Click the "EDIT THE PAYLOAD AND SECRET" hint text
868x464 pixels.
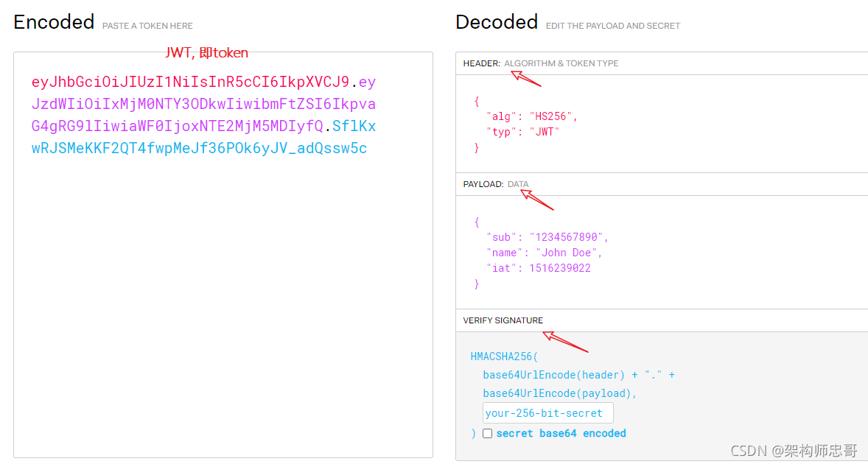[612, 26]
